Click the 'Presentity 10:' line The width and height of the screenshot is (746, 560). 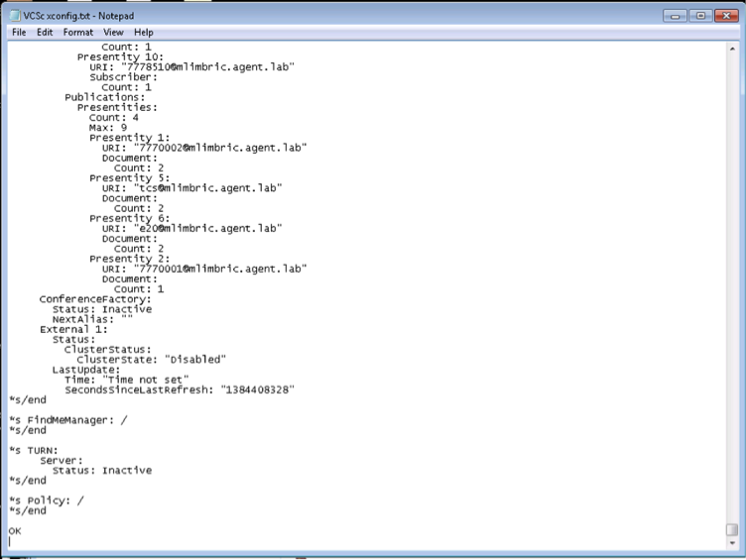tap(120, 57)
